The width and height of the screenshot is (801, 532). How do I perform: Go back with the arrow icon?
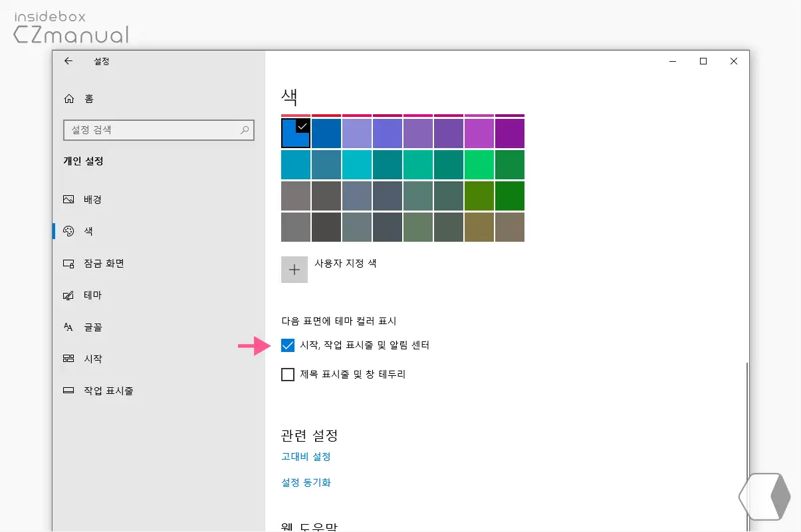tap(68, 61)
